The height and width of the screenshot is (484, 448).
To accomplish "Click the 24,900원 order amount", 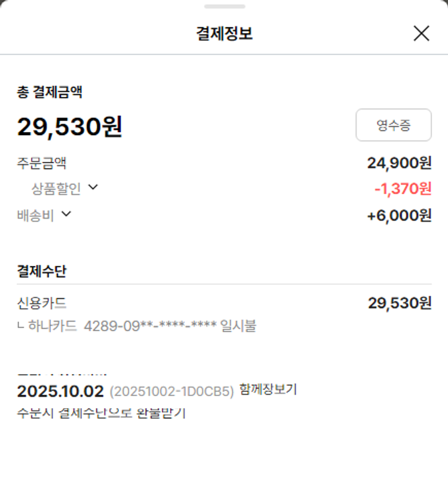I will pos(399,163).
